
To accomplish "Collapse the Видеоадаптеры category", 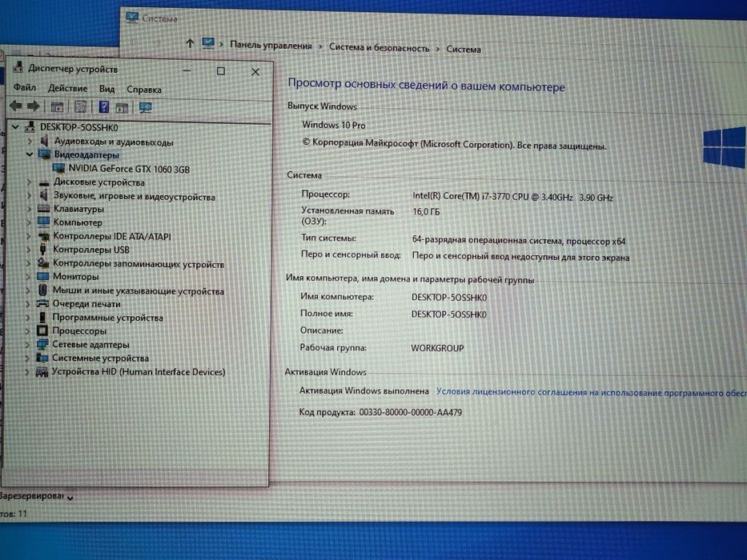I will pyautogui.click(x=29, y=154).
